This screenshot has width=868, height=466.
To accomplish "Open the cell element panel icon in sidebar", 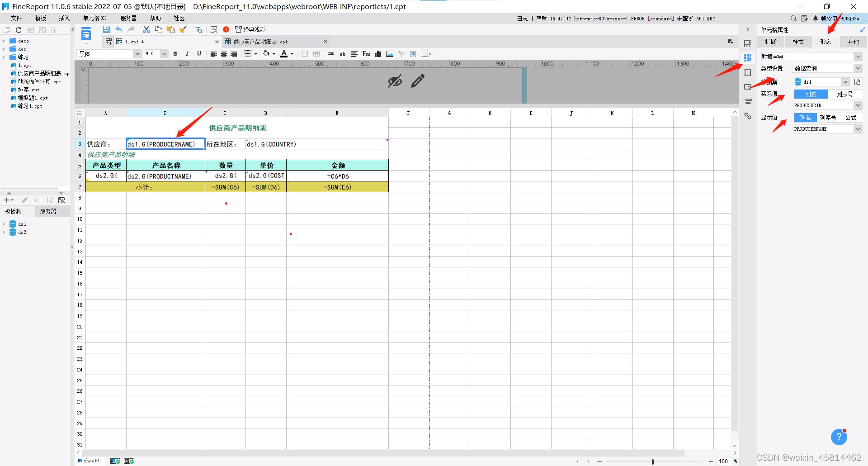I will pyautogui.click(x=748, y=43).
